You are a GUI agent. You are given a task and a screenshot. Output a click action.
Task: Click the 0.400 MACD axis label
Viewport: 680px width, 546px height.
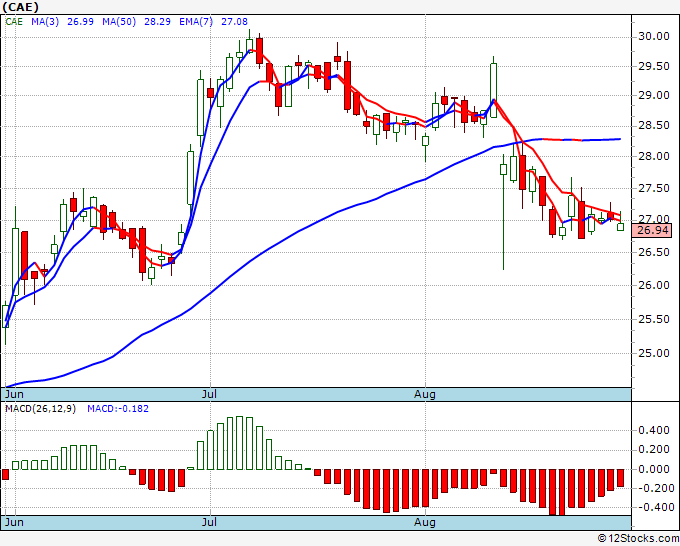654,431
